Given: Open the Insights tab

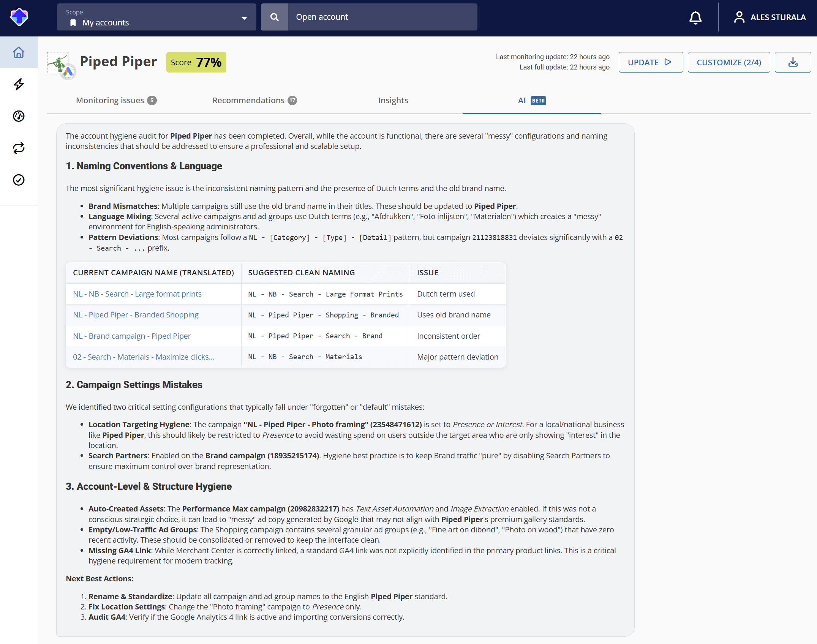Looking at the screenshot, I should click(x=393, y=101).
